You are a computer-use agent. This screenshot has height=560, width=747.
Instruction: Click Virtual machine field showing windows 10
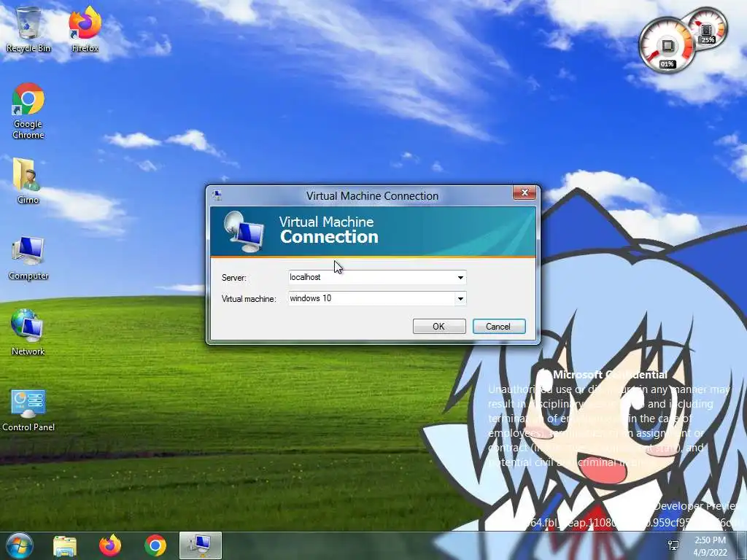[x=377, y=298]
